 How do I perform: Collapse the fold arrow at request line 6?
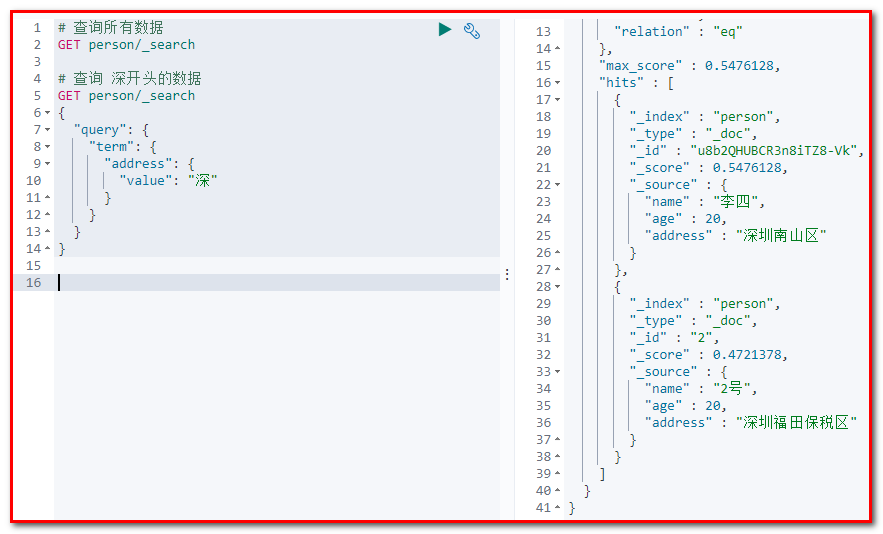click(x=48, y=113)
